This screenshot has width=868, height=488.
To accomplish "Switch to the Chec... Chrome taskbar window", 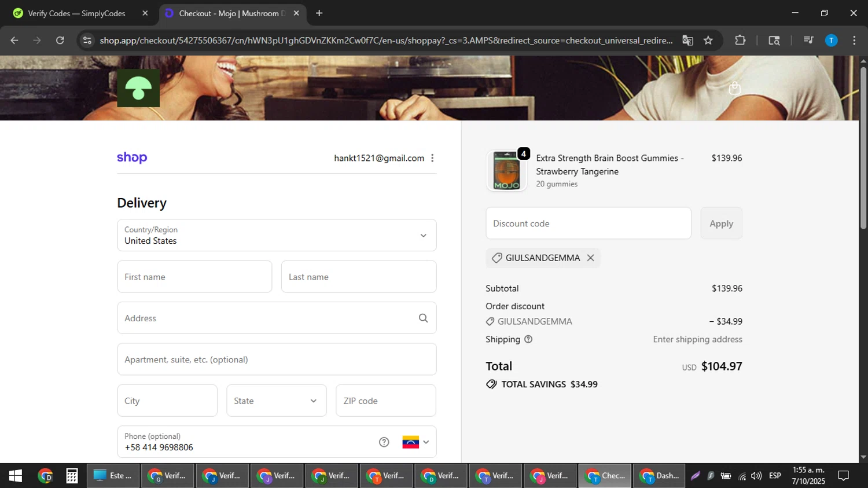I will coord(605,476).
